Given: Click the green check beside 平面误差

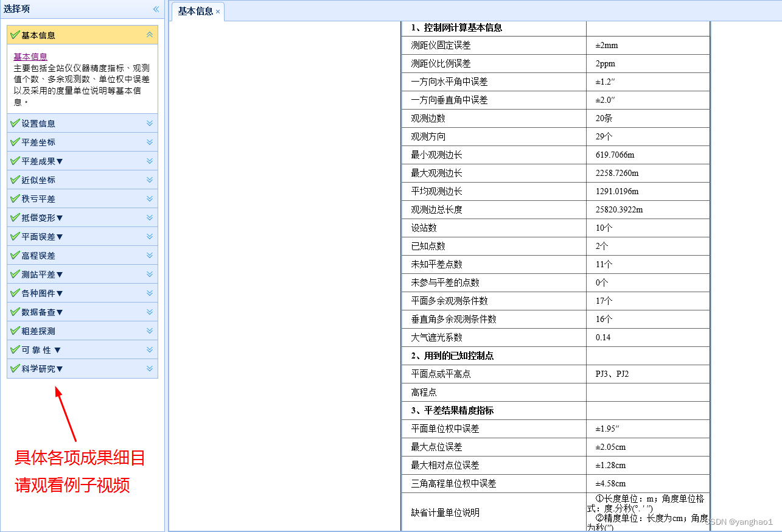Looking at the screenshot, I should pyautogui.click(x=15, y=236).
